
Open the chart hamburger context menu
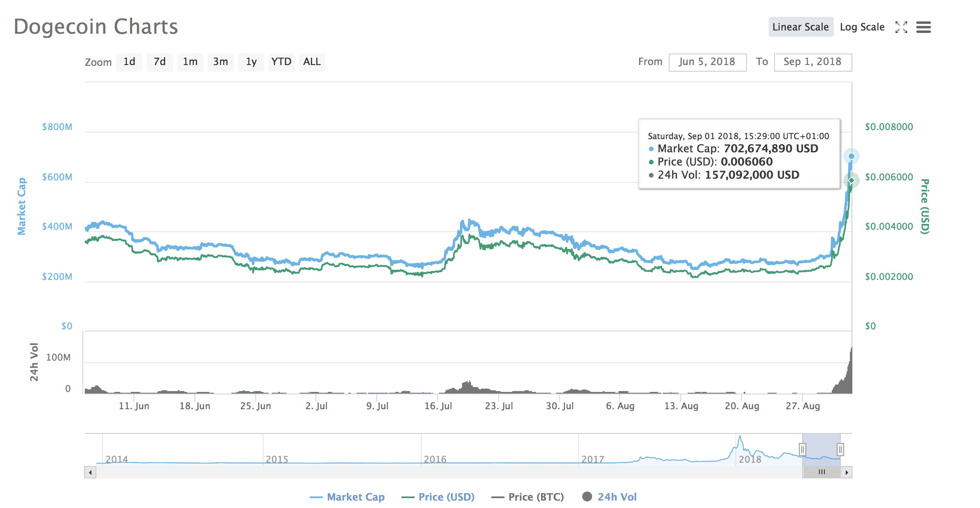coord(923,27)
